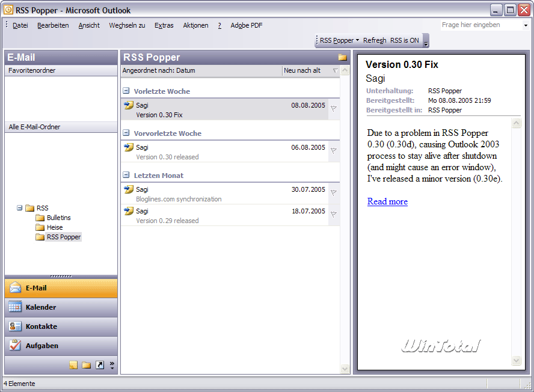Select the 18.07.2005 message row
This screenshot has width=534, height=392.
[230, 215]
